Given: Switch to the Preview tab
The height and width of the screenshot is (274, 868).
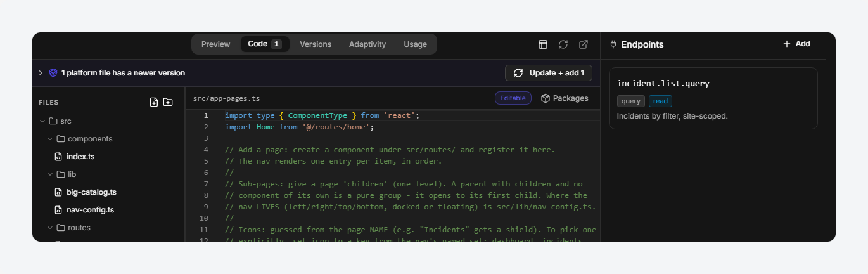Looking at the screenshot, I should point(215,44).
